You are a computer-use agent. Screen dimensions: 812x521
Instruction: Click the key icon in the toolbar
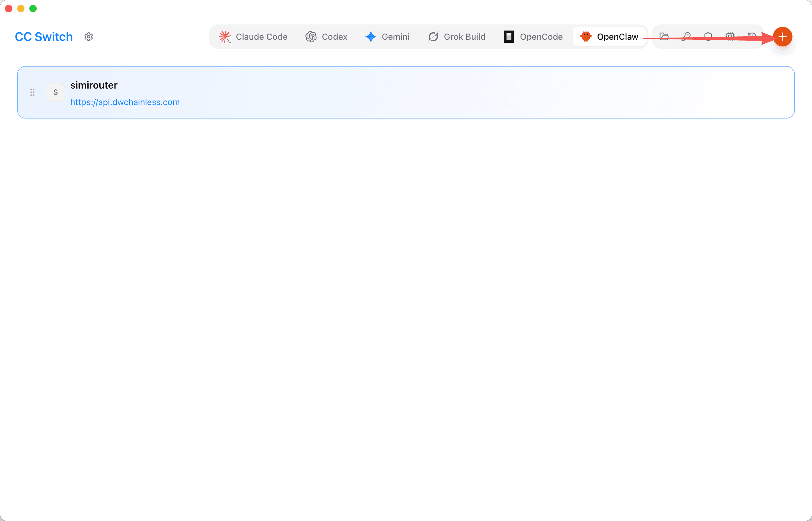click(686, 37)
